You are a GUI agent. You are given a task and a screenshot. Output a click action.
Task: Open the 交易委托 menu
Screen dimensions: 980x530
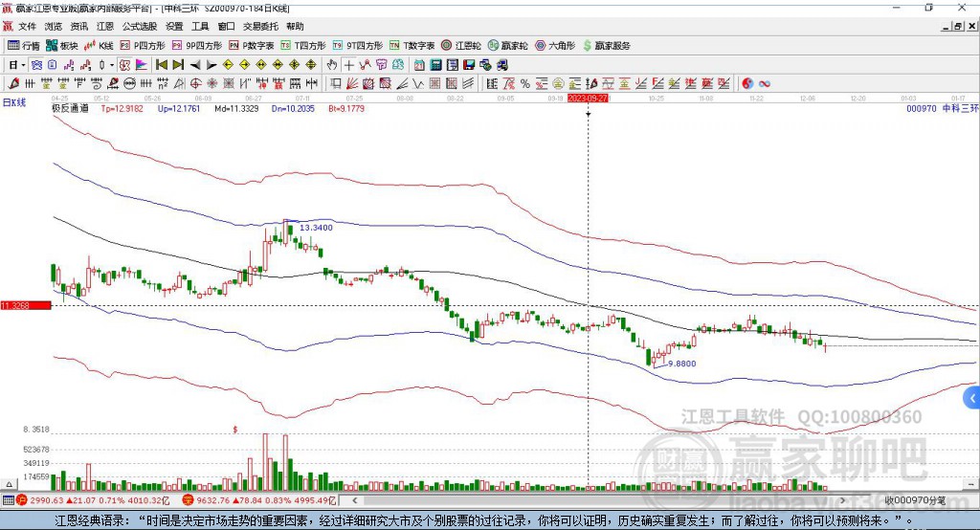(260, 26)
